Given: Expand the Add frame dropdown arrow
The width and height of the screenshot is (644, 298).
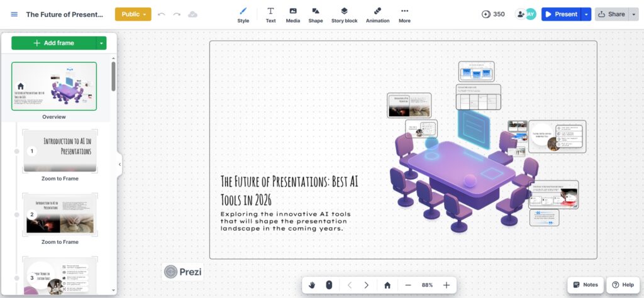Looking at the screenshot, I should coord(101,43).
